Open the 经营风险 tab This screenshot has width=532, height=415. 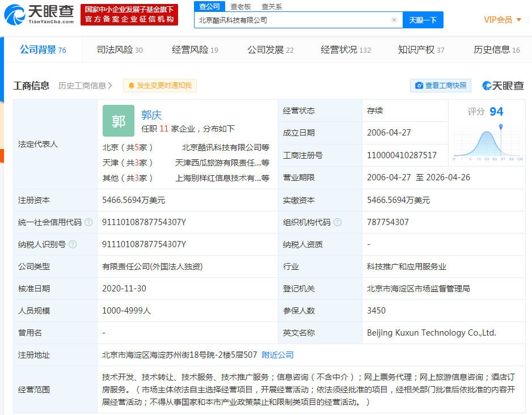coord(195,50)
